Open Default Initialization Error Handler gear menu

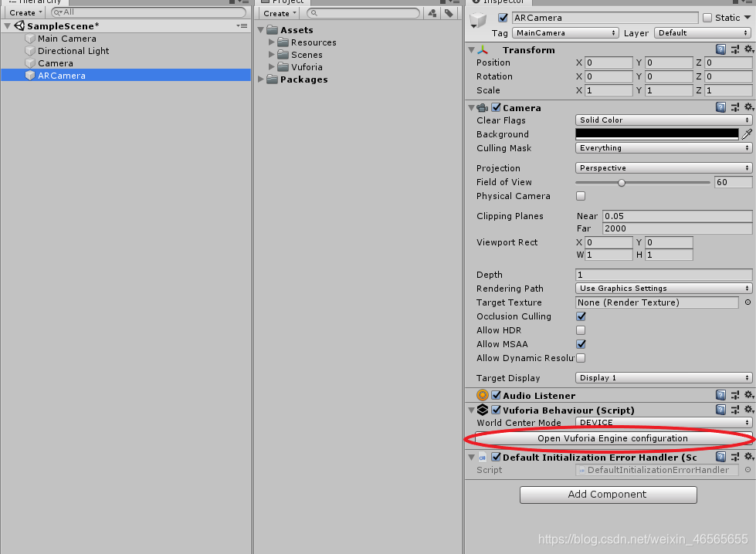point(749,457)
